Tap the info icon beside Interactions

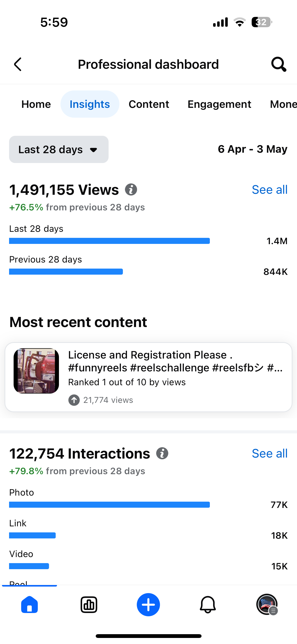pyautogui.click(x=162, y=454)
